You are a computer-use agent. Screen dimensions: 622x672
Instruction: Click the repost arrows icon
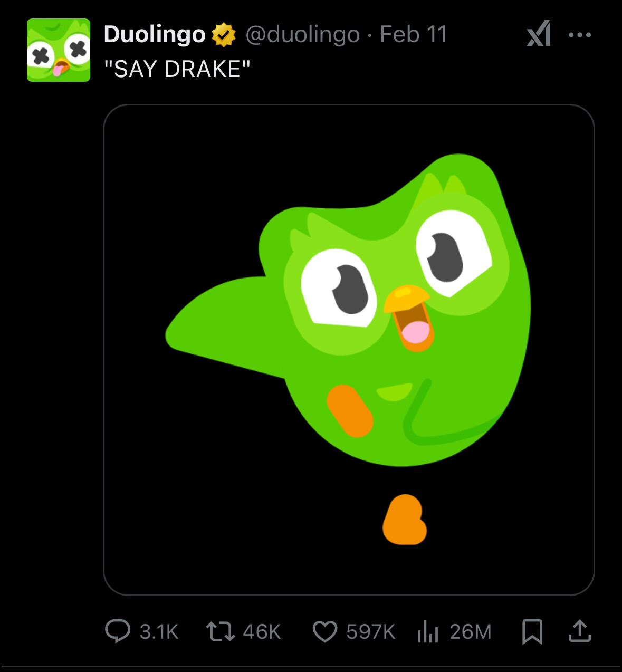pos(221,631)
